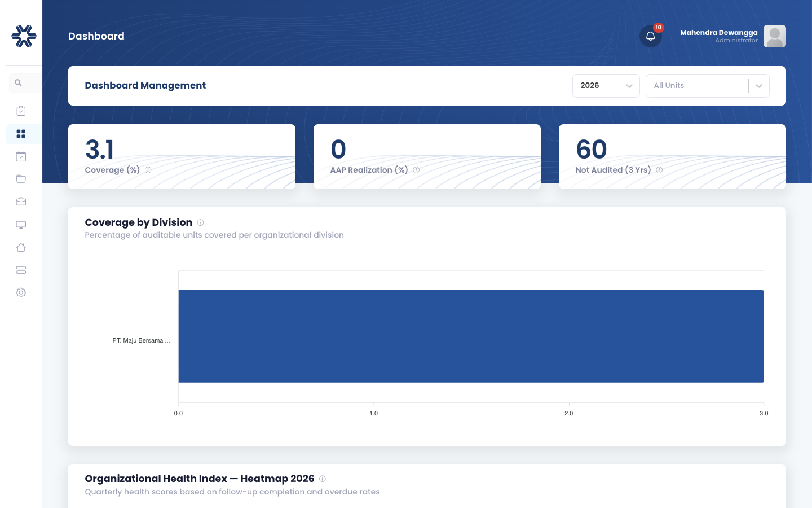The height and width of the screenshot is (508, 812).
Task: Open the folder sidebar icon
Action: (x=21, y=179)
